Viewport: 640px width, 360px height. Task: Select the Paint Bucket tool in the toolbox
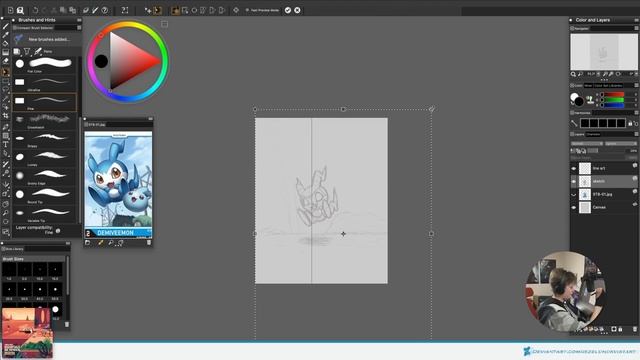click(5, 44)
